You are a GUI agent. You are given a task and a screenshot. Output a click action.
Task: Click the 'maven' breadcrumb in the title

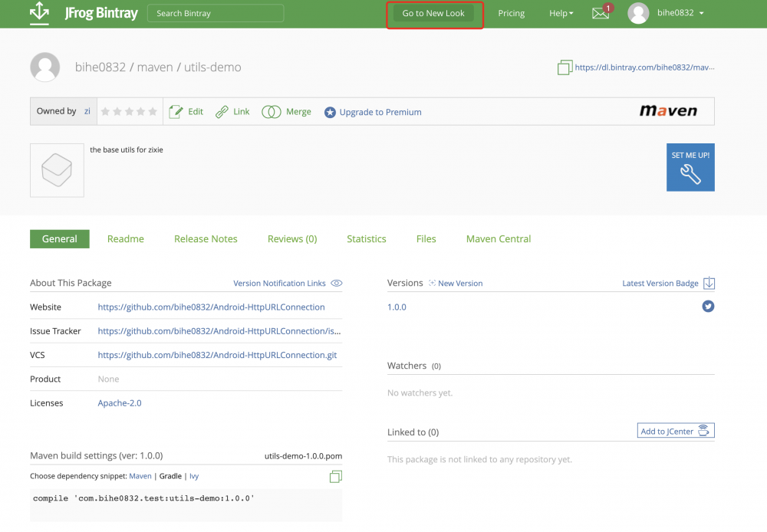(155, 67)
